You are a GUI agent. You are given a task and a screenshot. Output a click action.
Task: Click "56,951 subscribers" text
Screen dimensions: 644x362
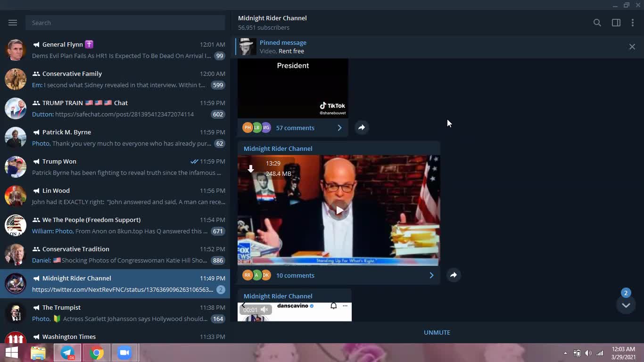point(264,27)
